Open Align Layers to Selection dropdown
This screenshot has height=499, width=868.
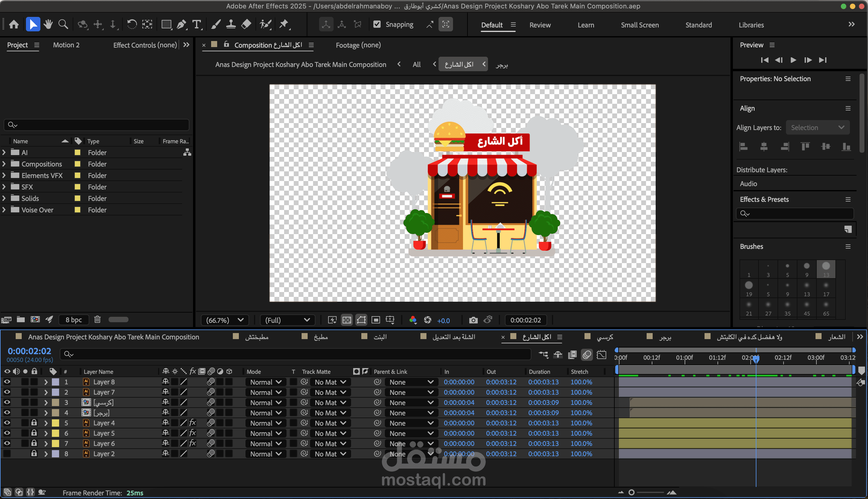[817, 128]
